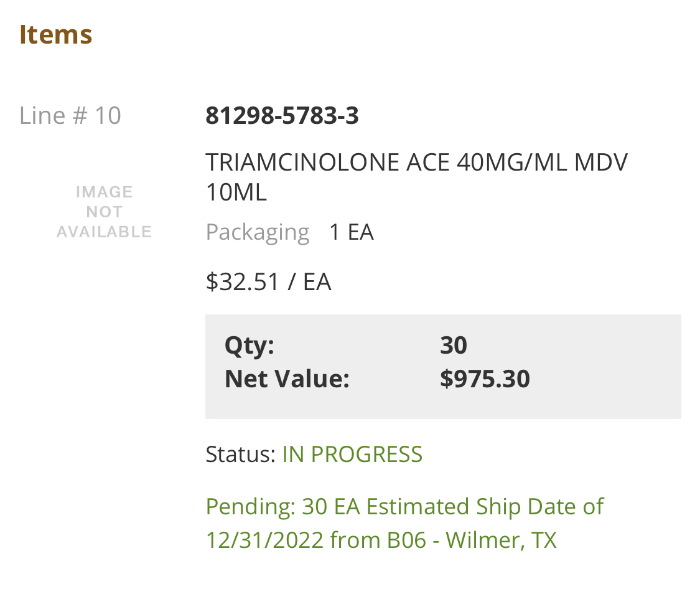This screenshot has width=700, height=594.
Task: Click the 12/31/2022 ship date
Action: click(264, 540)
